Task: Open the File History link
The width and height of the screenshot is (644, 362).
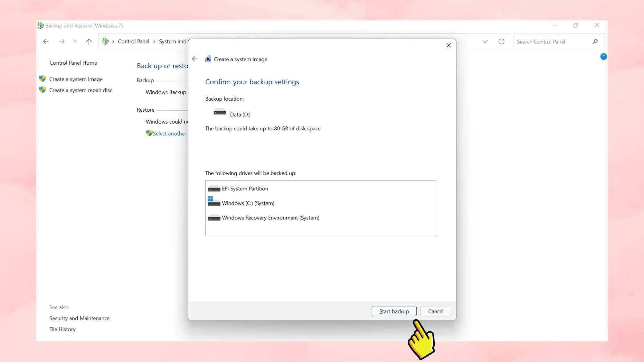Action: 62,329
